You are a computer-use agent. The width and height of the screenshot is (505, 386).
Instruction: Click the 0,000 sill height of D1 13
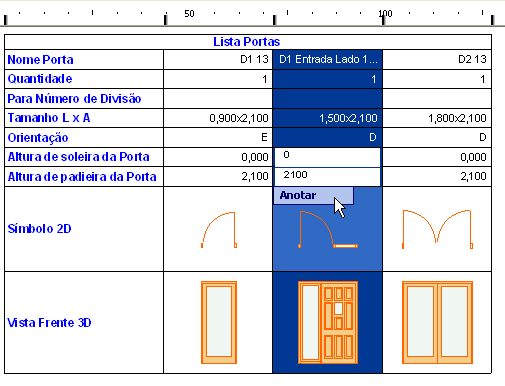pyautogui.click(x=218, y=157)
